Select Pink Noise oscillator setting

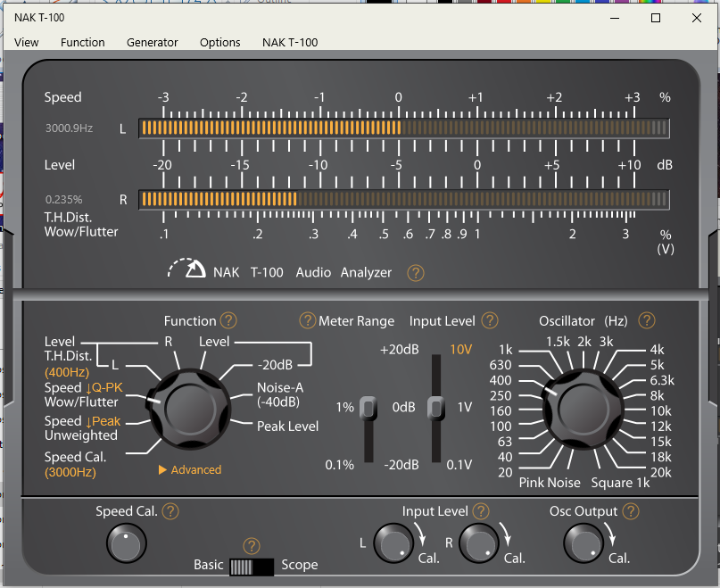pyautogui.click(x=550, y=483)
